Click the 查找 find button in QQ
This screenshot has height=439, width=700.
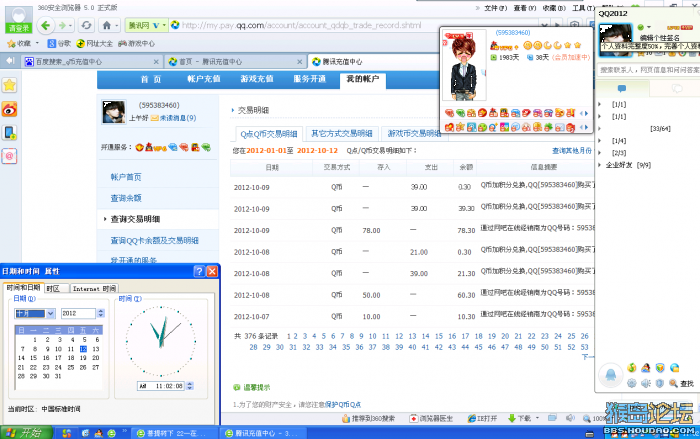[682, 383]
